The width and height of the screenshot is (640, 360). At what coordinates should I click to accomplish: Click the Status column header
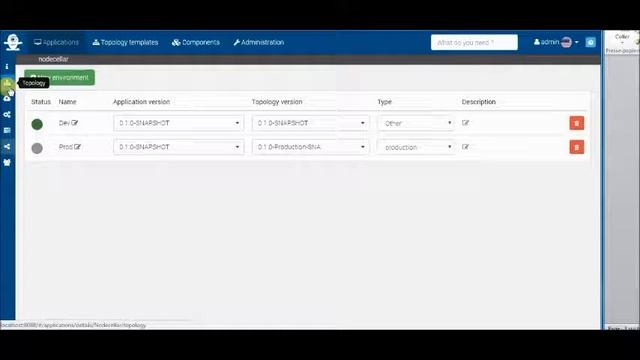[x=41, y=102]
